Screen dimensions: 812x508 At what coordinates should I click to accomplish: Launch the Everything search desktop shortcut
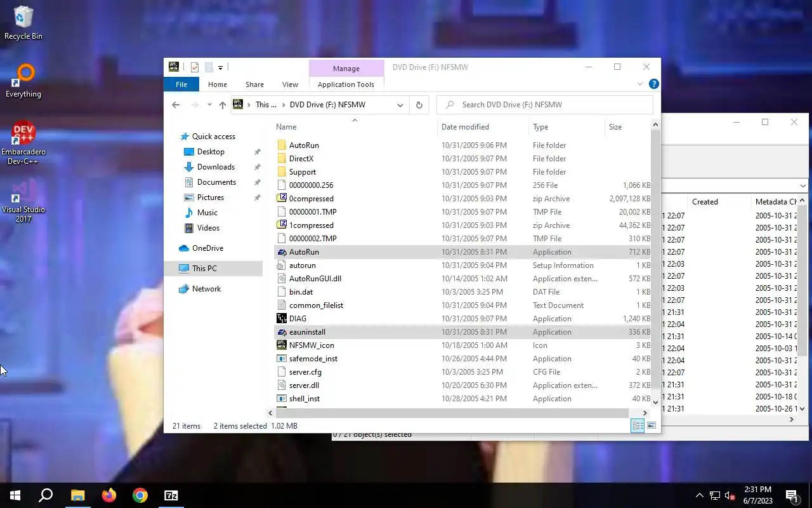coord(23,81)
